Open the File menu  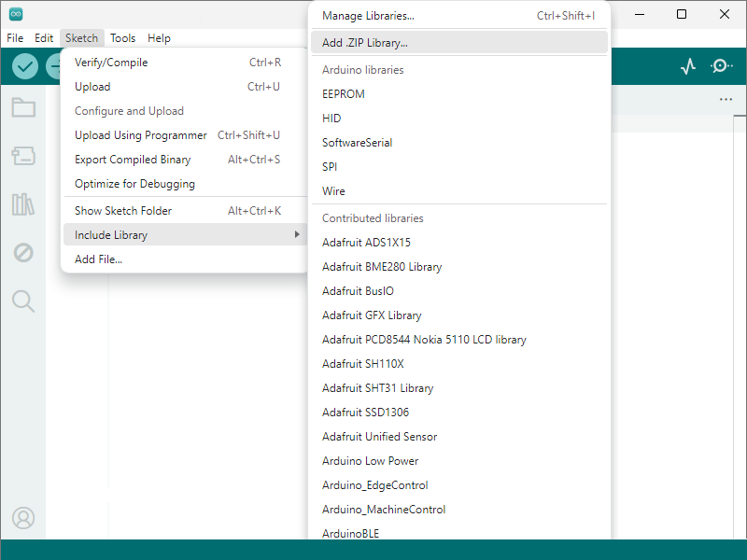coord(15,38)
